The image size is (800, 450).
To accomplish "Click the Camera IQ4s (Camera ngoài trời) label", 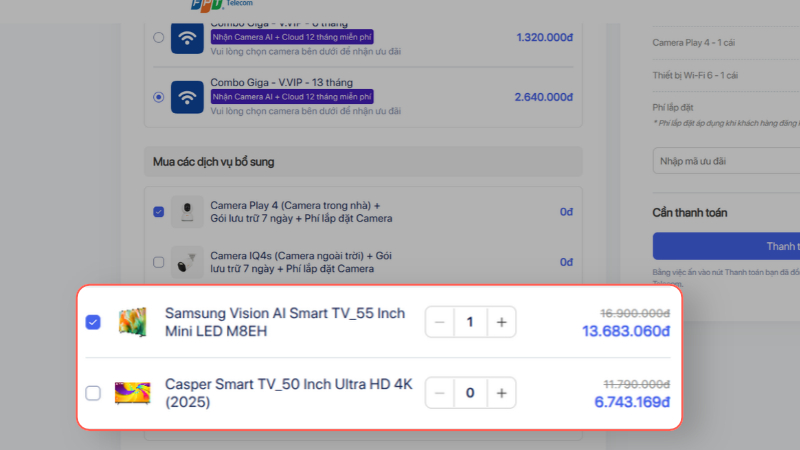I will [301, 262].
